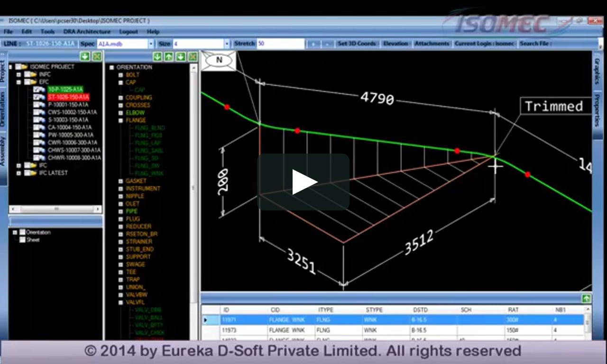Click the Elevation button
The image size is (607, 364).
coord(396,44)
